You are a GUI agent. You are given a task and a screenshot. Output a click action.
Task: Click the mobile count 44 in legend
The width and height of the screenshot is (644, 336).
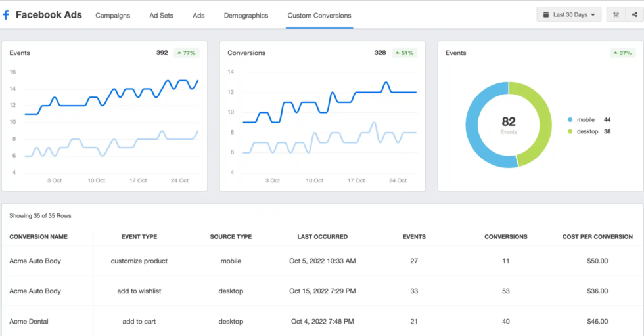point(607,120)
